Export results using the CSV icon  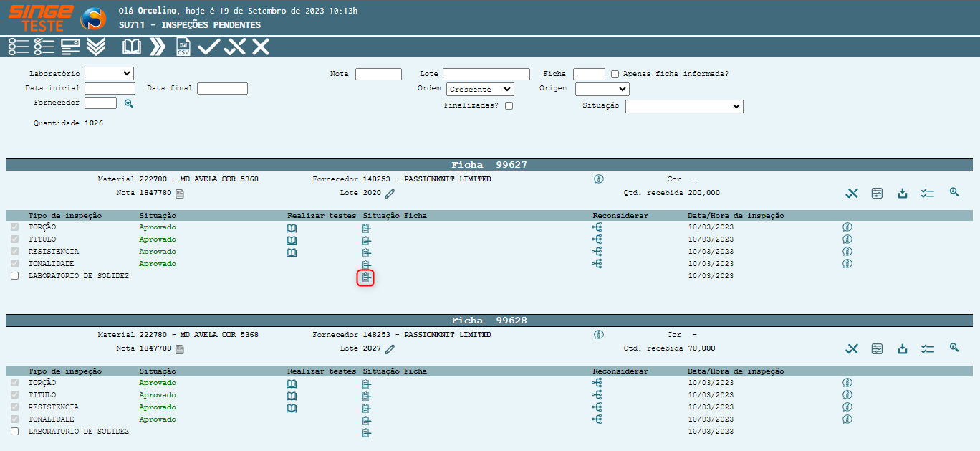click(x=183, y=47)
